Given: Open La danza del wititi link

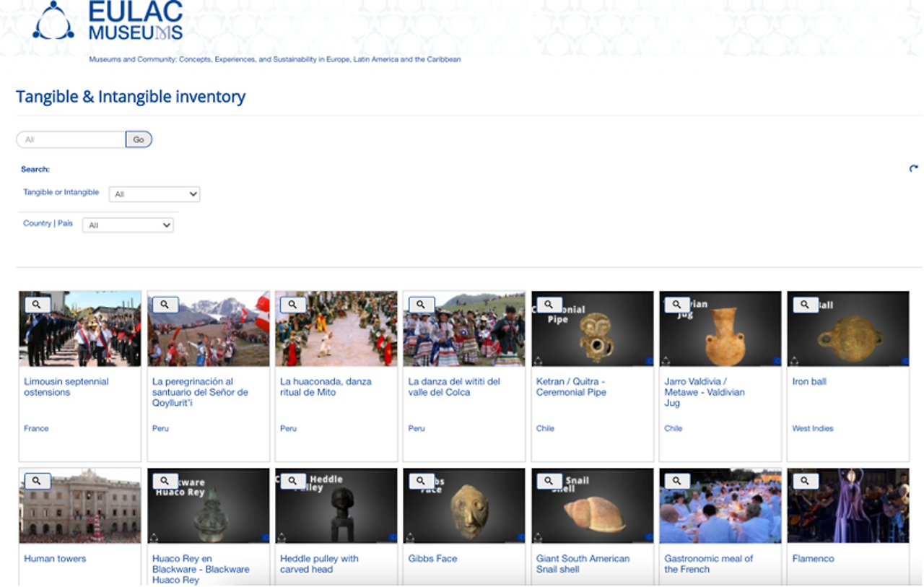Looking at the screenshot, I should tap(454, 387).
